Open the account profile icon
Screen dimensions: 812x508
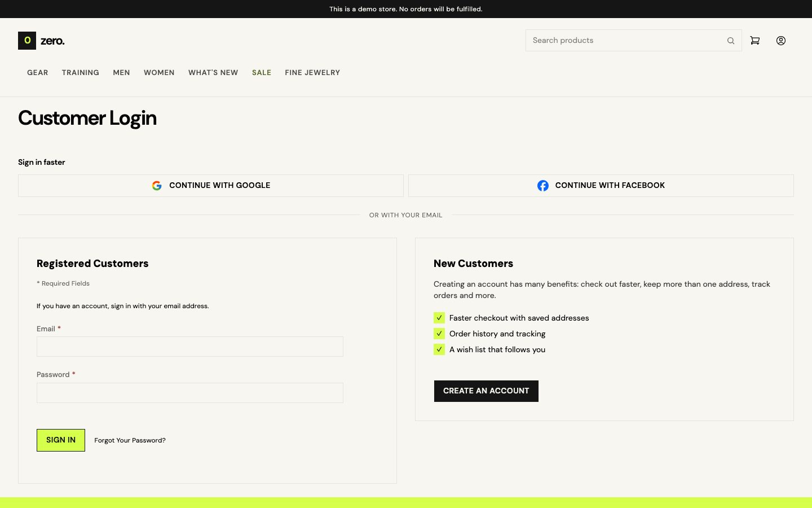tap(781, 41)
